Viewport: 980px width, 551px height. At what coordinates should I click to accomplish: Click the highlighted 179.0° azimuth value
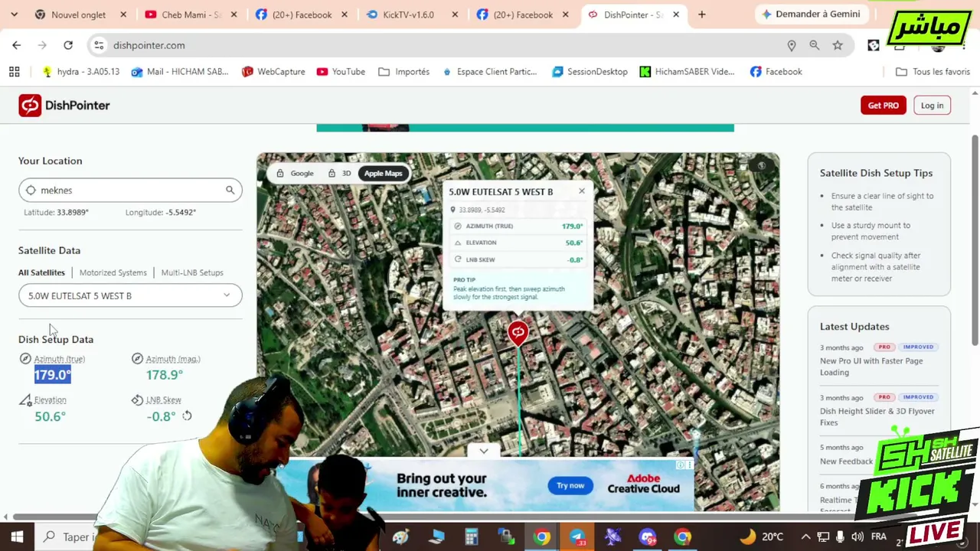(x=52, y=375)
